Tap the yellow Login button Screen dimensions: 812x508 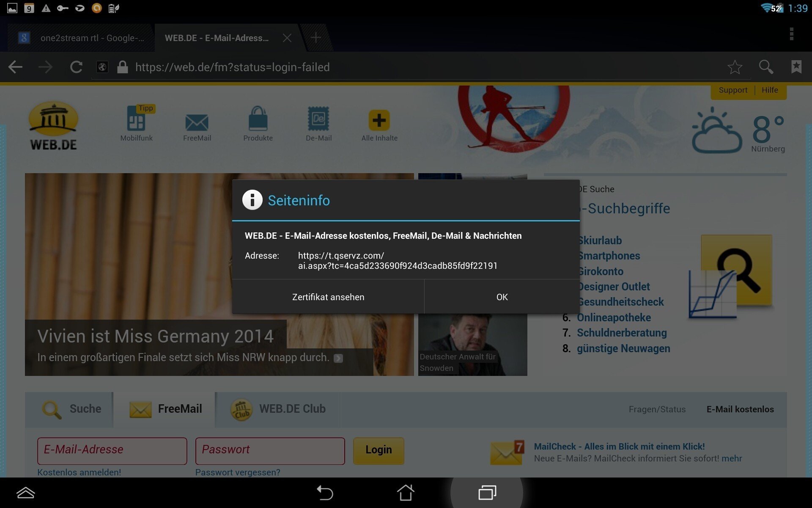(x=379, y=450)
